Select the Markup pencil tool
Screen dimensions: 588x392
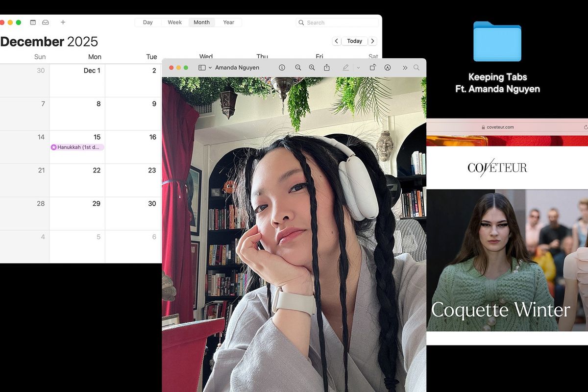tap(345, 68)
